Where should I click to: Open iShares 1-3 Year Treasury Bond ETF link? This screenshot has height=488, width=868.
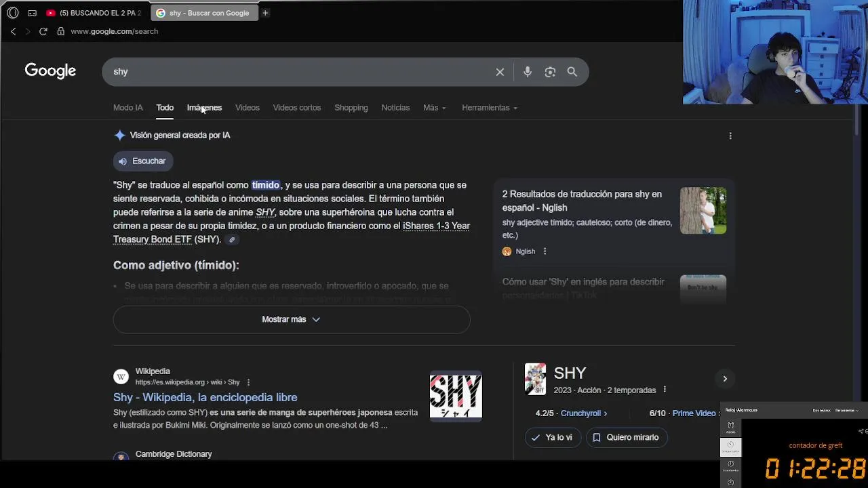click(292, 232)
